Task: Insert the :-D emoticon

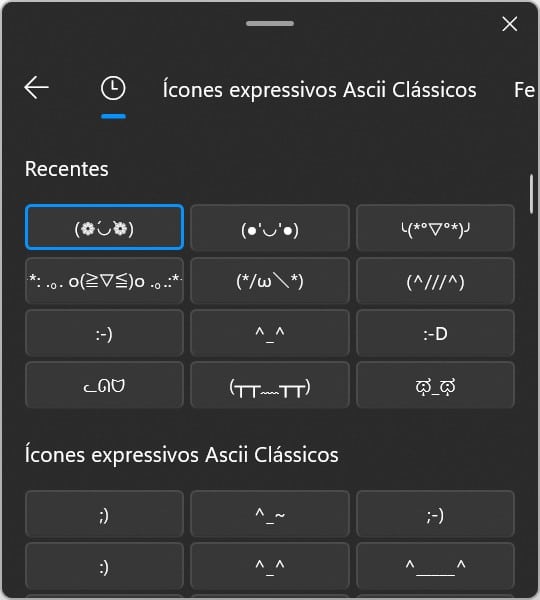Action: (435, 333)
